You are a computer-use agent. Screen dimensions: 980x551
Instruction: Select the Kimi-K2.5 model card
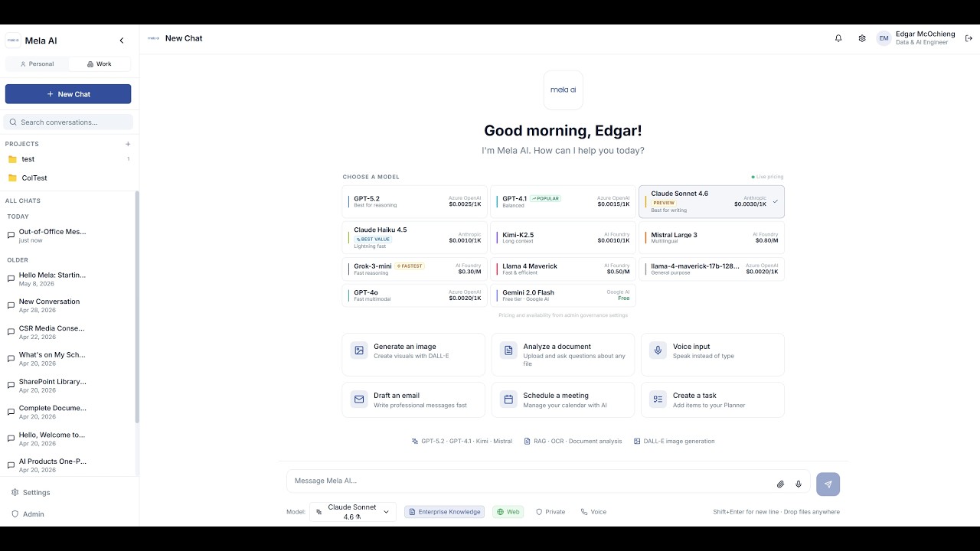pyautogui.click(x=563, y=237)
